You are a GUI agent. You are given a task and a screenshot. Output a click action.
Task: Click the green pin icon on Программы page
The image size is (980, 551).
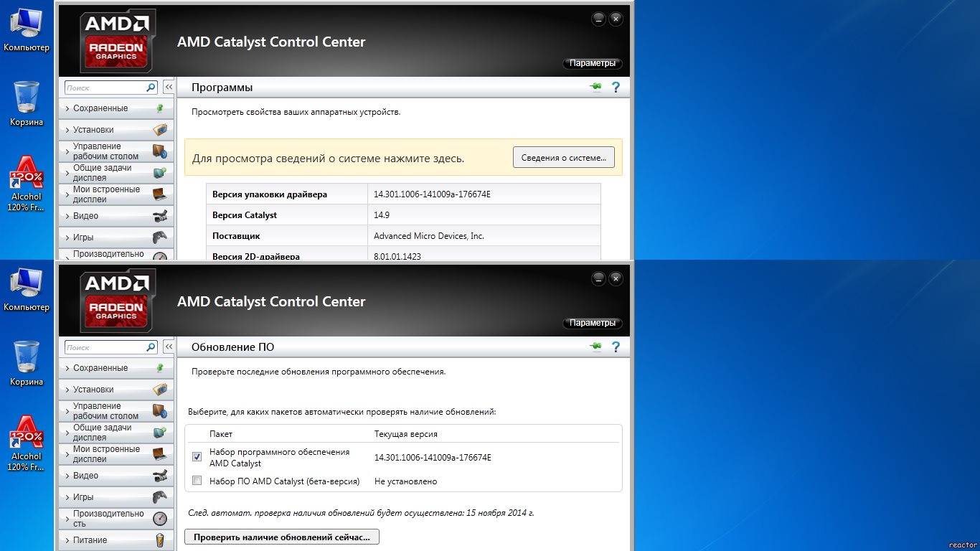point(595,88)
